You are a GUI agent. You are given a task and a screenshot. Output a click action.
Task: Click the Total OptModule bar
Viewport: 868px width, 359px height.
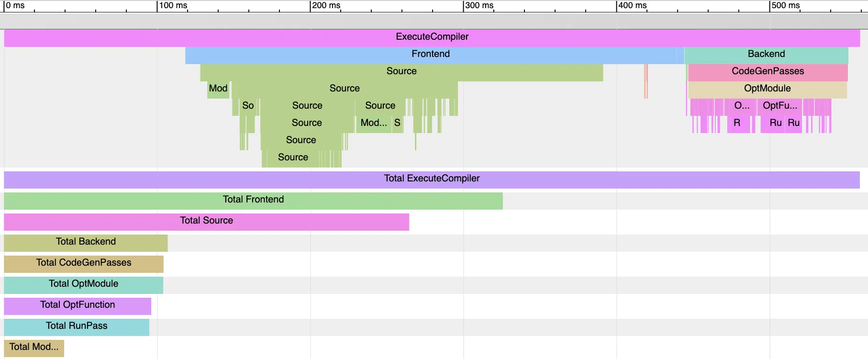pyautogui.click(x=83, y=284)
